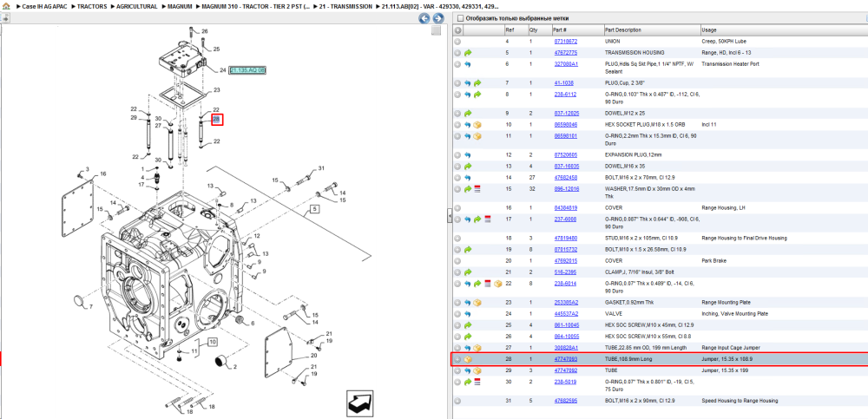The image size is (868, 419).
Task: Toggle selection circle for ref 20 COVER
Action: point(457,261)
